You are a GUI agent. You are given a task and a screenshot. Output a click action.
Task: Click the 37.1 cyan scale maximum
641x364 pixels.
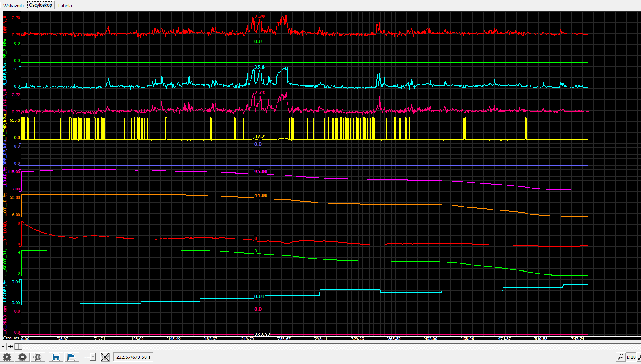(16, 69)
